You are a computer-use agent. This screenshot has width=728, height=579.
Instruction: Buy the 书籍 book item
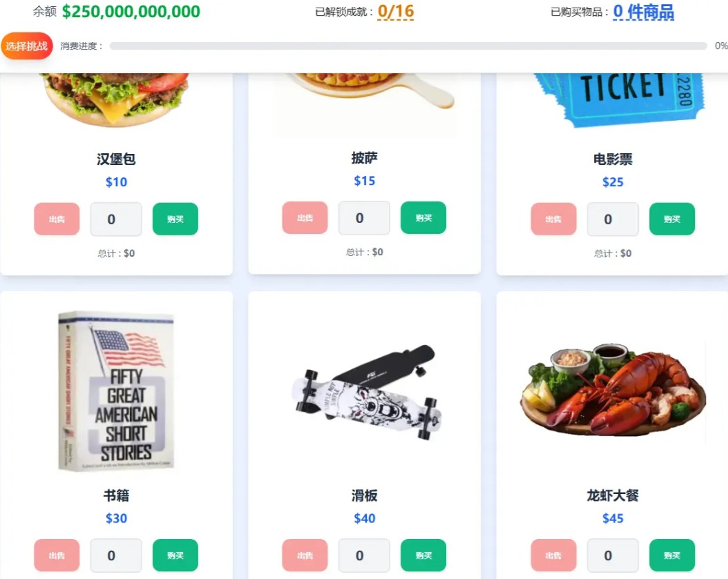[175, 556]
